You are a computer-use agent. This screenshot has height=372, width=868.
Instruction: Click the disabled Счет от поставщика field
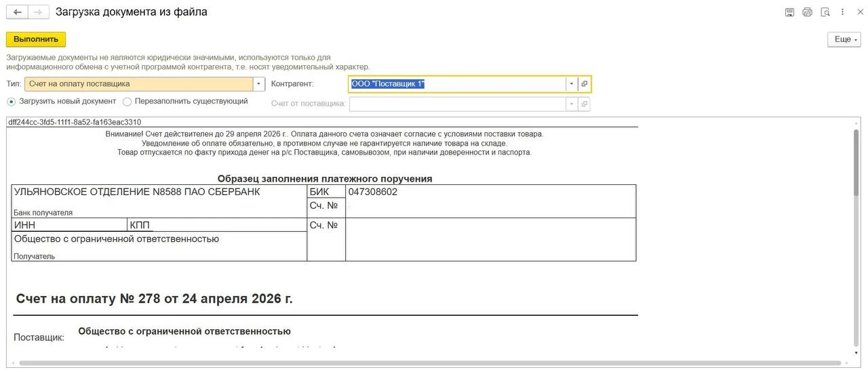[x=458, y=104]
